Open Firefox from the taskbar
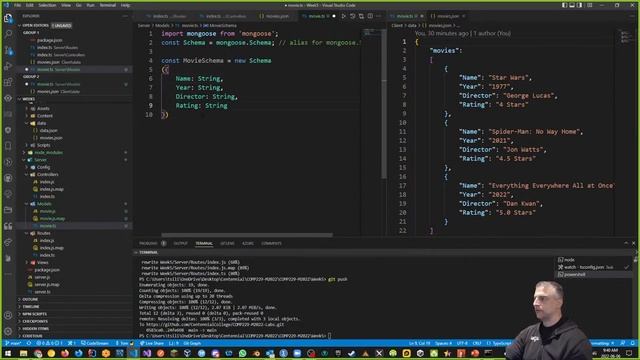The image size is (640, 360). (x=65, y=353)
